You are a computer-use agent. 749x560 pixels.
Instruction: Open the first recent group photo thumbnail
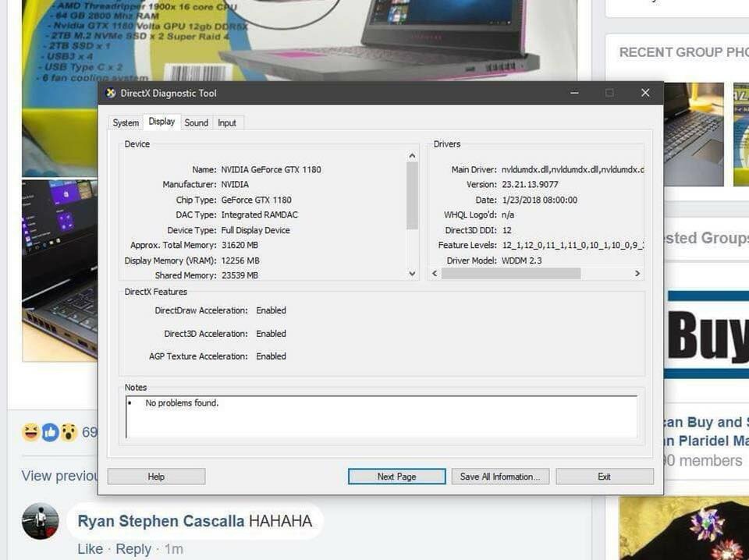(694, 134)
